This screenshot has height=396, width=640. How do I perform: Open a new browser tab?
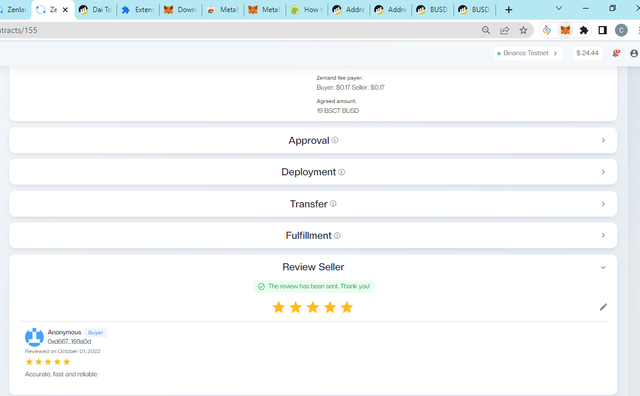click(509, 10)
